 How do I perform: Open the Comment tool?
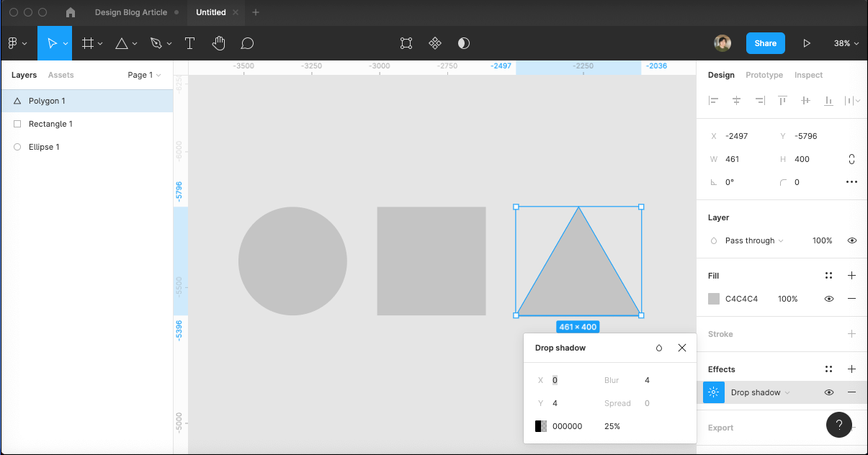coord(247,43)
